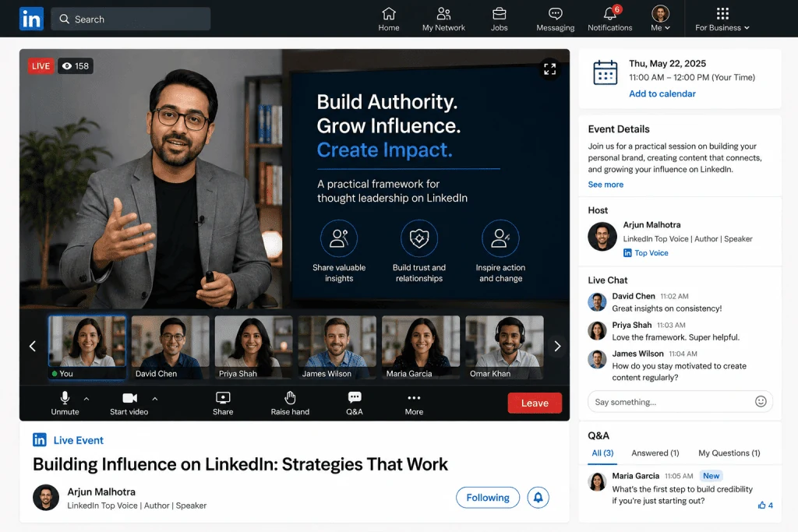This screenshot has width=798, height=532.
Task: Select Maria Garcia's video thumbnail
Action: coord(421,347)
